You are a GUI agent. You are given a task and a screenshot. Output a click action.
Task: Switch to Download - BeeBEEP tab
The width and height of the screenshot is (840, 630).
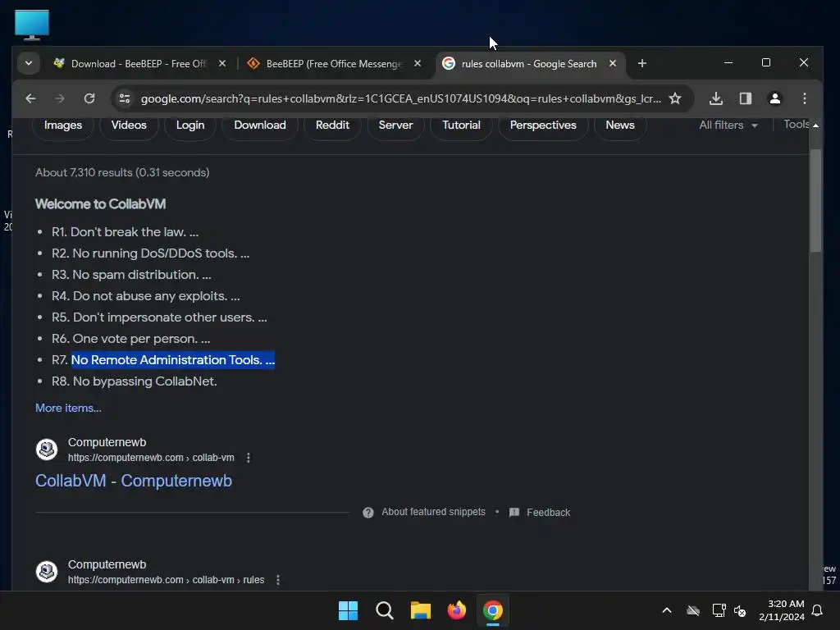[138, 64]
